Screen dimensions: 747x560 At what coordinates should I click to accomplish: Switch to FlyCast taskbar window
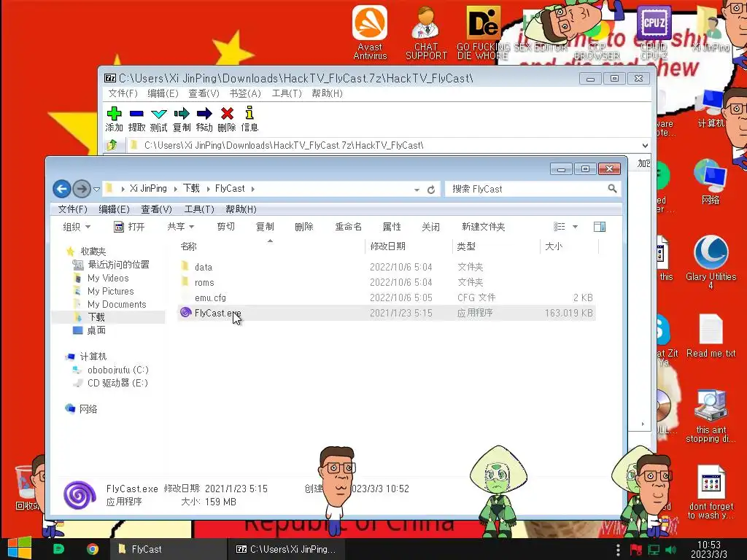coord(168,549)
